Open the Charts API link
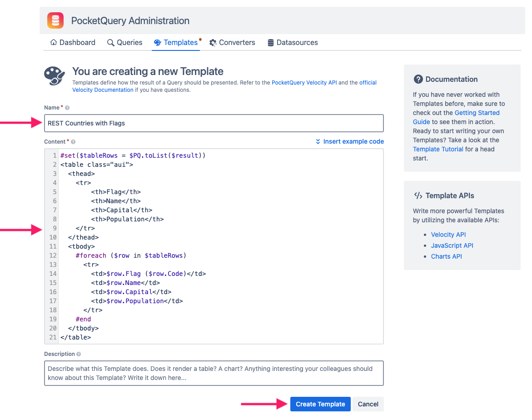This screenshot has height=420, width=532. [446, 256]
